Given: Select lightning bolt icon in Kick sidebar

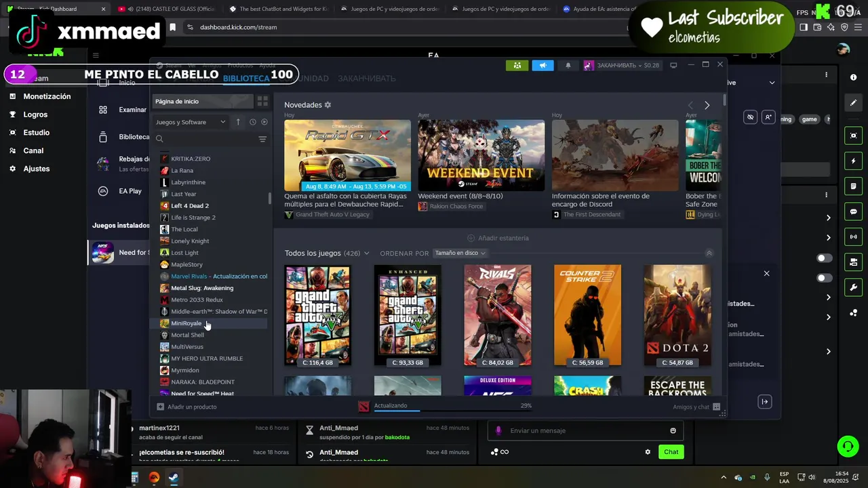Looking at the screenshot, I should coord(853,161).
